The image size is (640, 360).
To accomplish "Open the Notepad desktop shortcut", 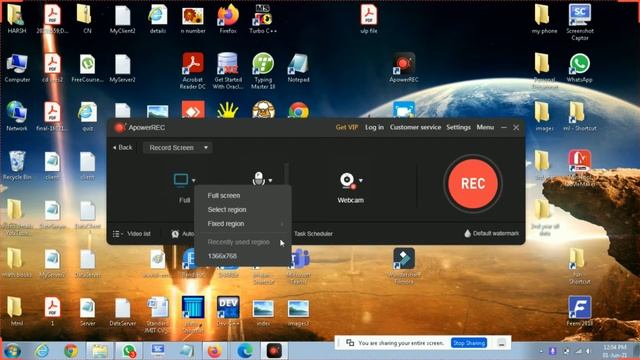I will coord(298,68).
